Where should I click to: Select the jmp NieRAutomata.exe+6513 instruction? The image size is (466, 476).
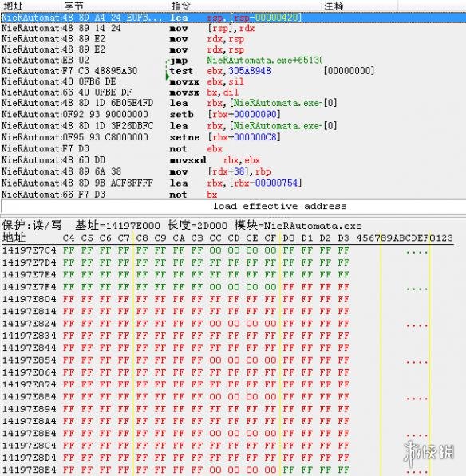pyautogui.click(x=233, y=60)
